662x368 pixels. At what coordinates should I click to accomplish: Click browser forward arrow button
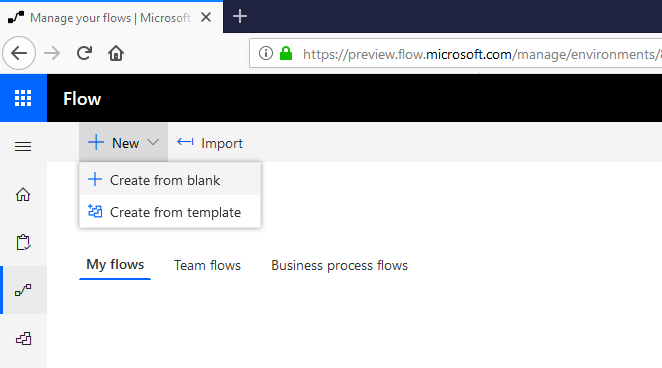pos(52,53)
